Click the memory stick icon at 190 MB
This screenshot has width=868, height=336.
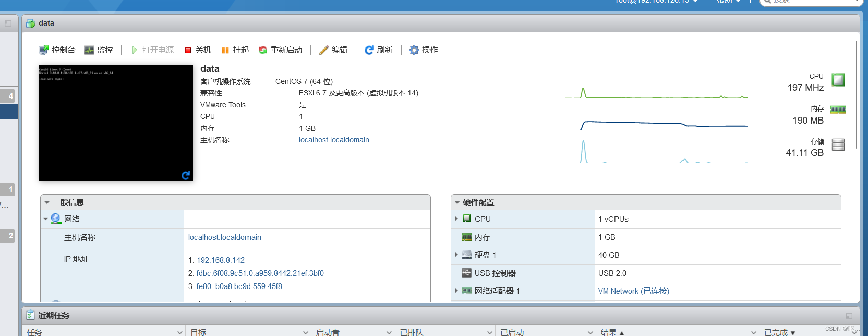click(x=838, y=110)
